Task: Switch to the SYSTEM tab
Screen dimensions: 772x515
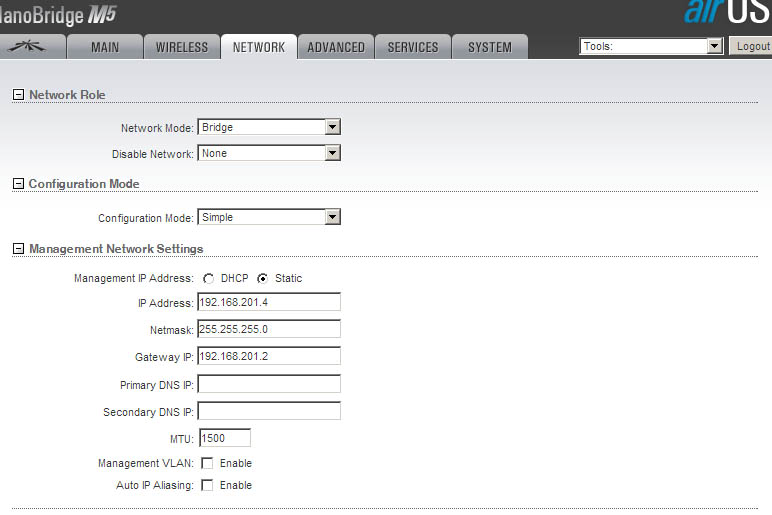Action: (x=490, y=47)
